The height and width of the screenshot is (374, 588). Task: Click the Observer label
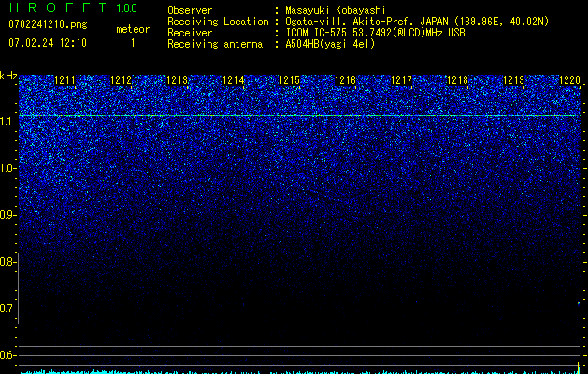190,10
